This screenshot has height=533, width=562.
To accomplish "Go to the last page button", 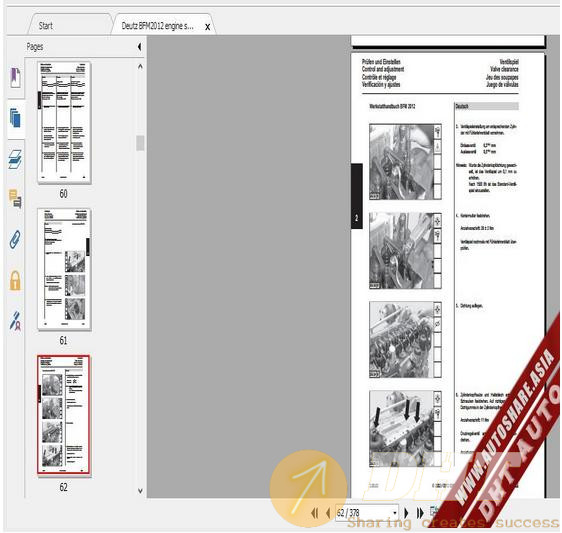I will pyautogui.click(x=420, y=513).
